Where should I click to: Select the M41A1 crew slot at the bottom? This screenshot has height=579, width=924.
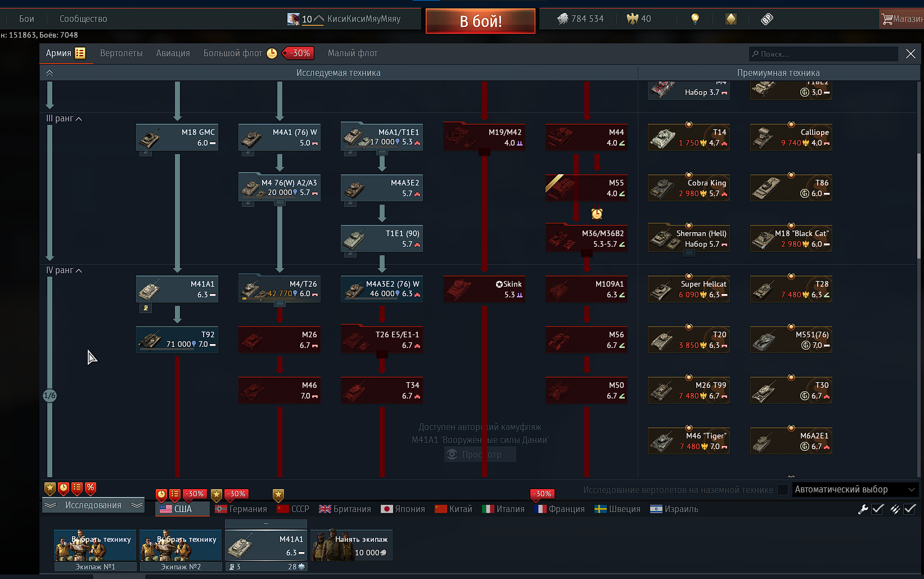(266, 545)
